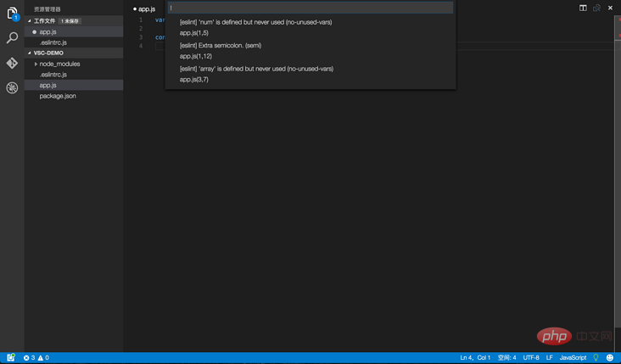Click the smiley feedback icon in status bar
This screenshot has height=364, width=621.
click(x=610, y=358)
